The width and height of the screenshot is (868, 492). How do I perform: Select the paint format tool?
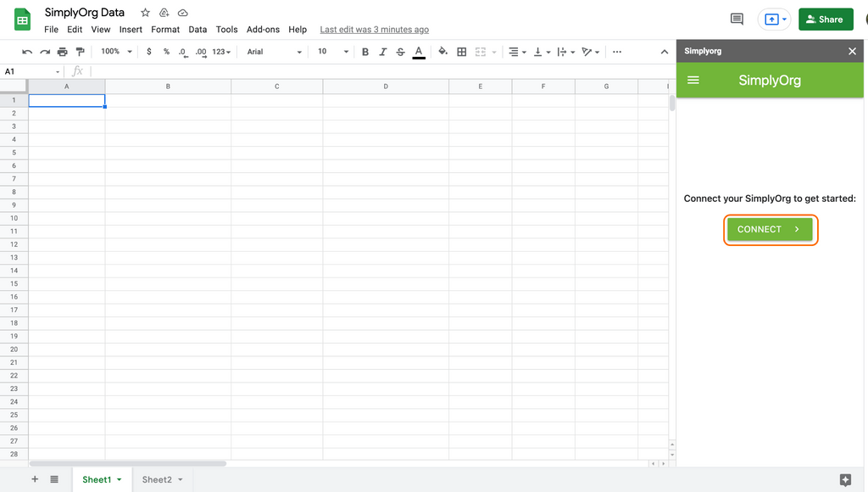point(81,52)
